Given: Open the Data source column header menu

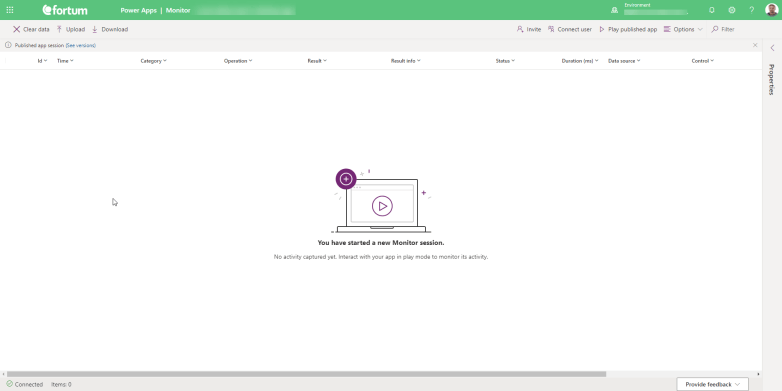Looking at the screenshot, I should 624,61.
